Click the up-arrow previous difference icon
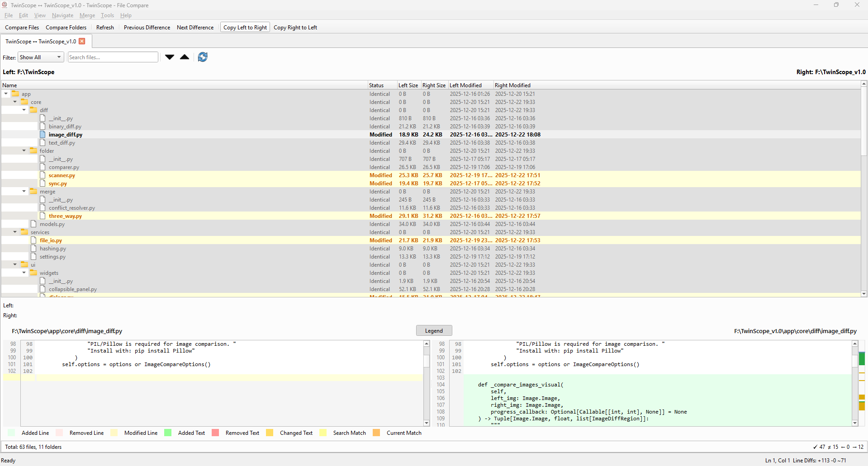Image resolution: width=868 pixels, height=466 pixels. pyautogui.click(x=185, y=57)
